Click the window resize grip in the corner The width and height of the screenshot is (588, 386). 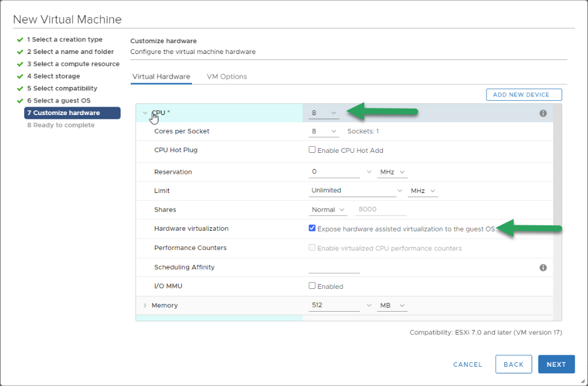coord(583,381)
